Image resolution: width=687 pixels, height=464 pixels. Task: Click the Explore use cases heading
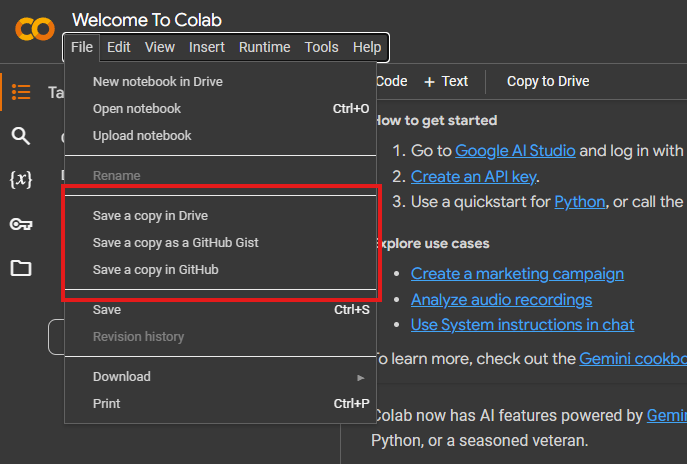433,244
